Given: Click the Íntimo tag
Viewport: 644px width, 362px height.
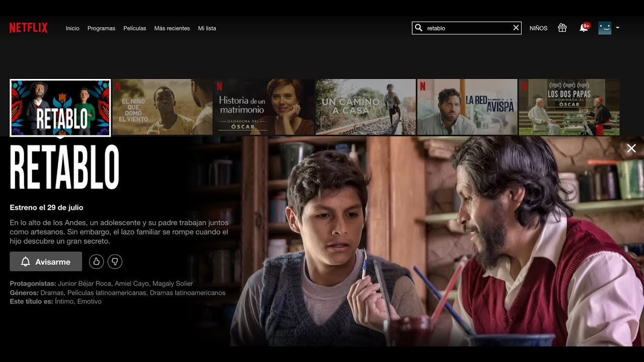Looking at the screenshot, I should pos(64,302).
